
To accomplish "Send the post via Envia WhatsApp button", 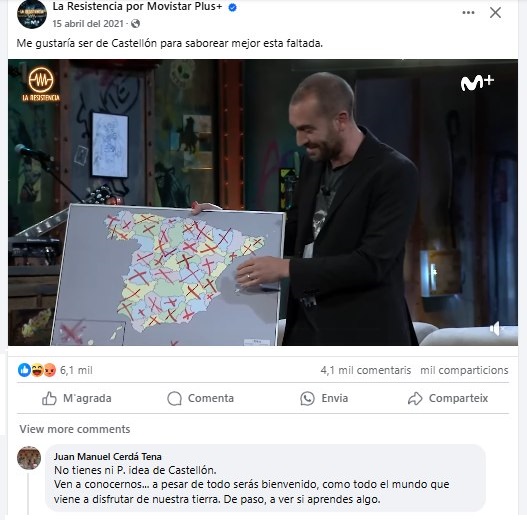I will 324,398.
